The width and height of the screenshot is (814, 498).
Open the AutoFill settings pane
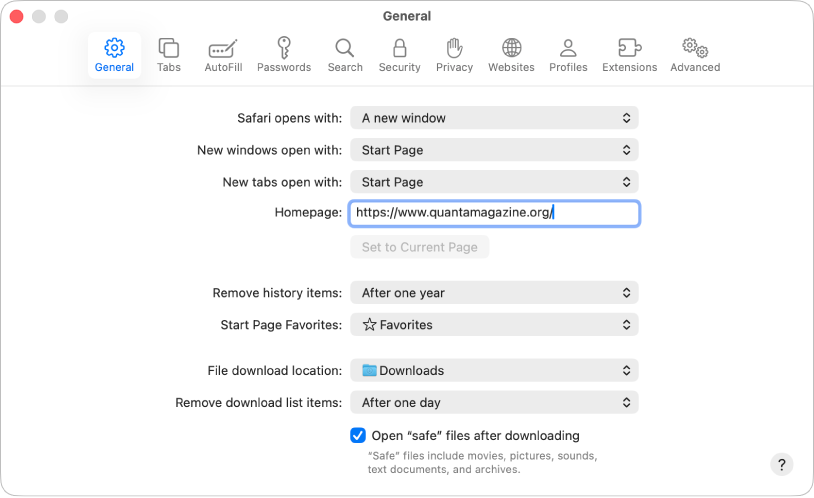click(222, 55)
